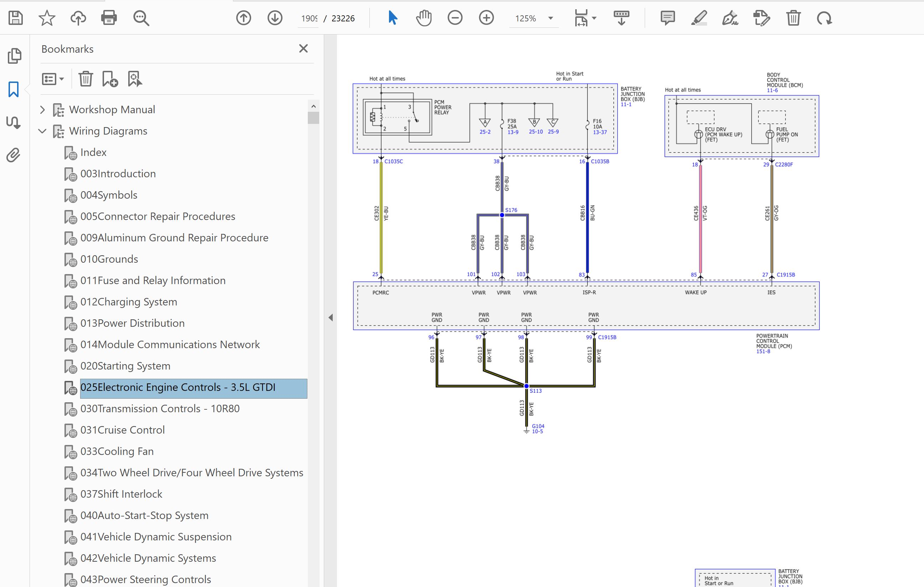The image size is (924, 587).
Task: Toggle the page thumbnails panel
Action: [14, 56]
